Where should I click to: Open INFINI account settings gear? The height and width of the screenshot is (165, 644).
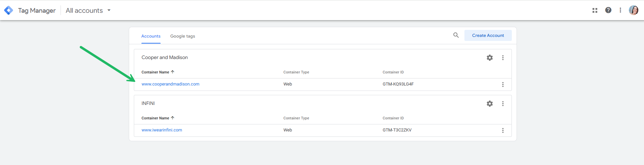coord(490,104)
